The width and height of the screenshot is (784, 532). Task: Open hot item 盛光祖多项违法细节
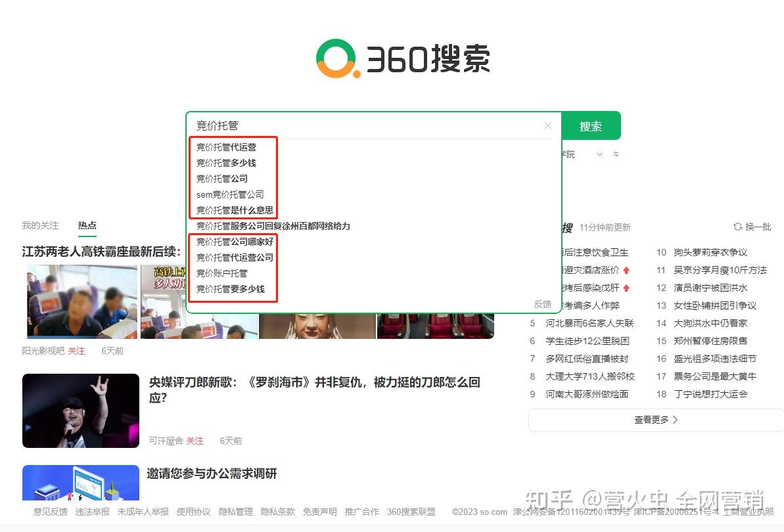coord(715,359)
